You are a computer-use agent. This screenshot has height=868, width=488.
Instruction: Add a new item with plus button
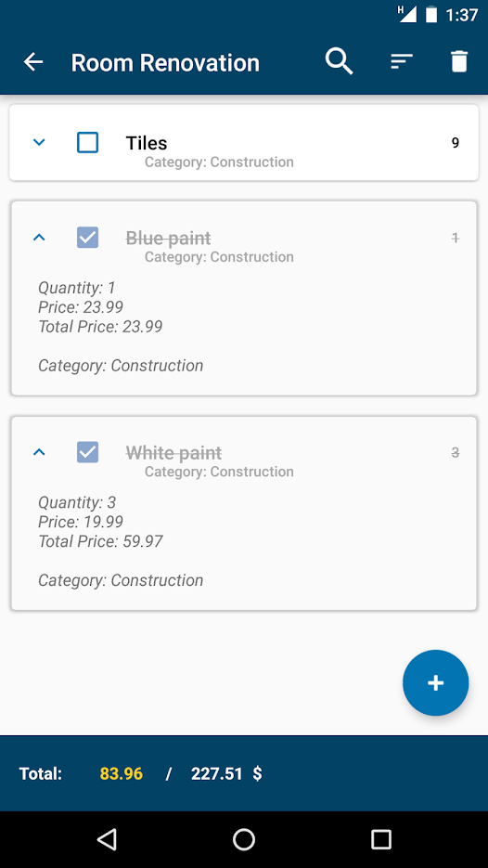(435, 682)
